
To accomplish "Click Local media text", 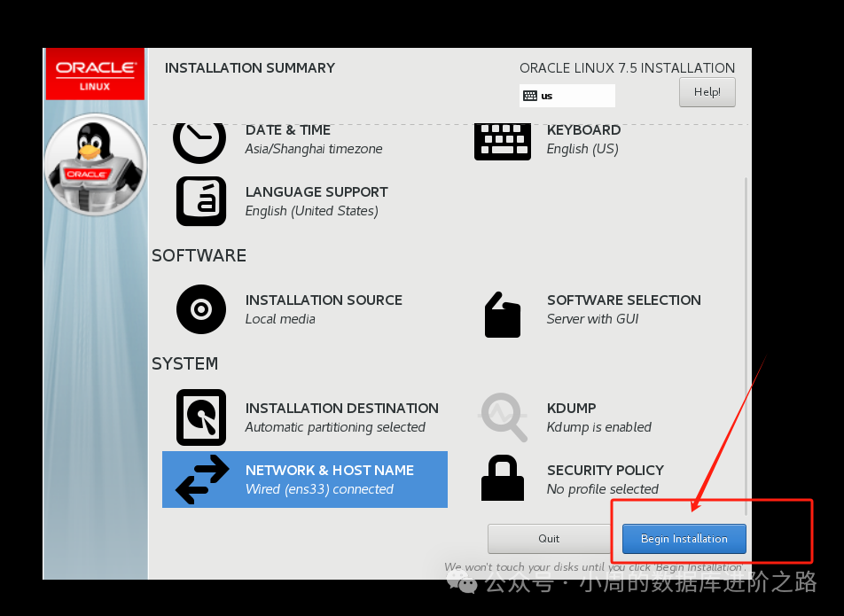I will pyautogui.click(x=280, y=319).
